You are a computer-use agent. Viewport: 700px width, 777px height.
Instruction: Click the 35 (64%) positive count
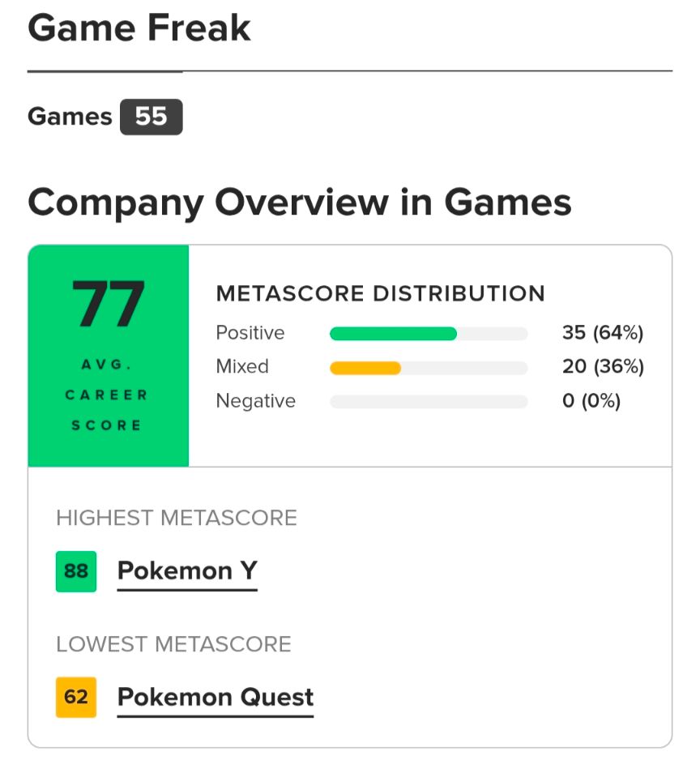point(603,332)
